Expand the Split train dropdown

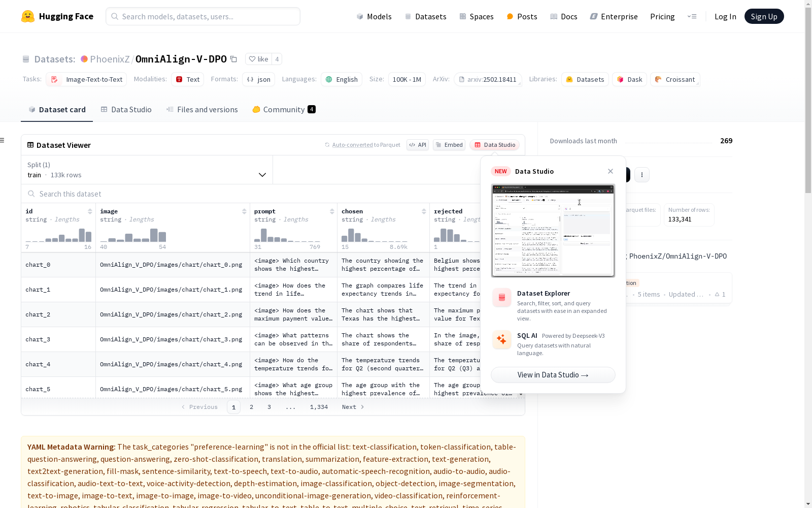(x=147, y=170)
